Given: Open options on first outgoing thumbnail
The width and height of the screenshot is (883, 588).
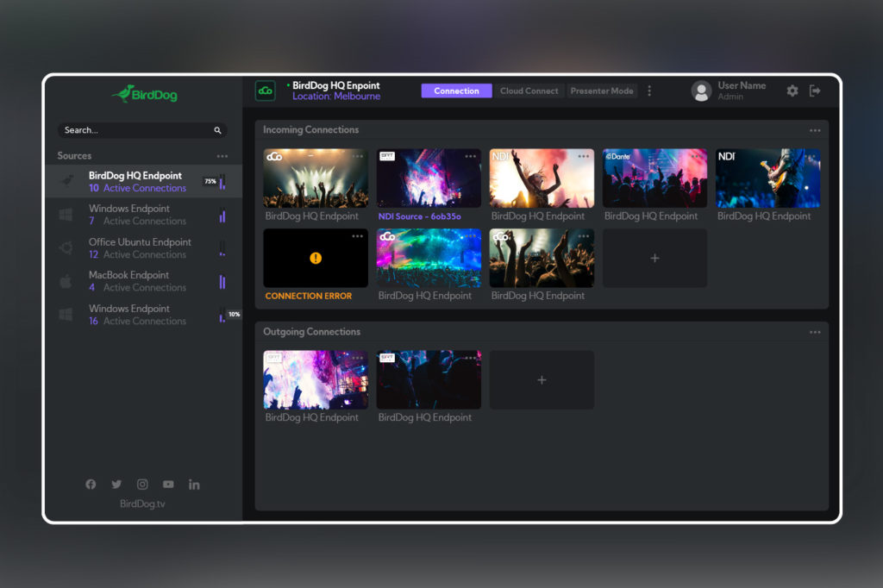Looking at the screenshot, I should tap(358, 358).
